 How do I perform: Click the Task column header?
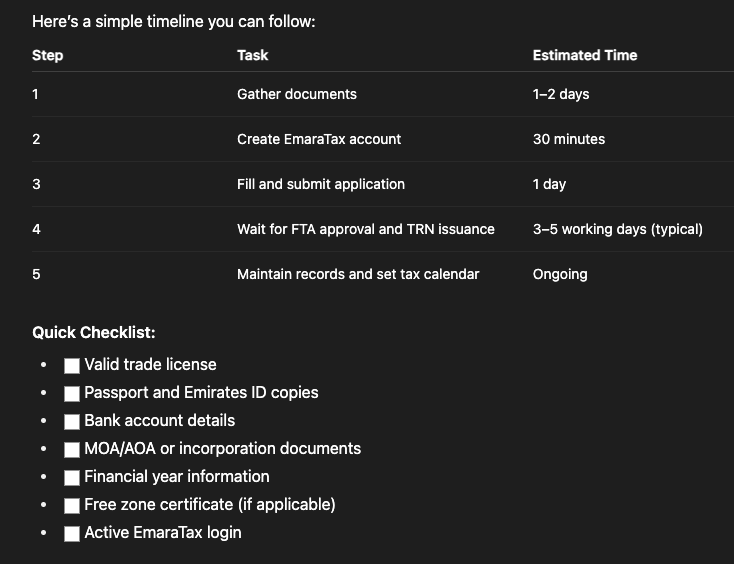tap(252, 55)
